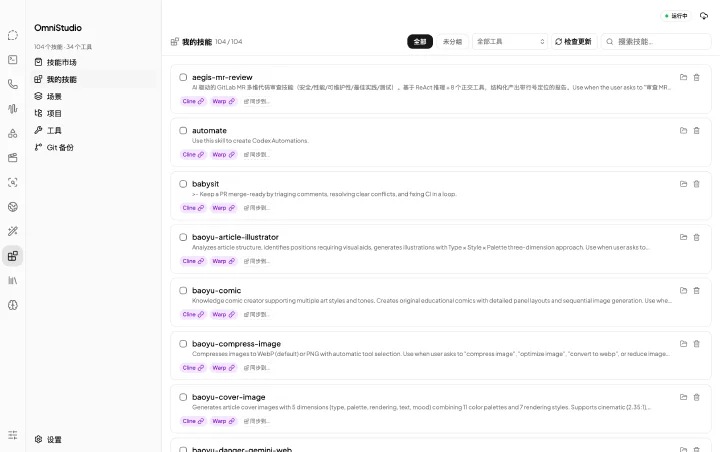Open folder for baoyu-cover-image skill
The height and width of the screenshot is (452, 720).
[683, 397]
